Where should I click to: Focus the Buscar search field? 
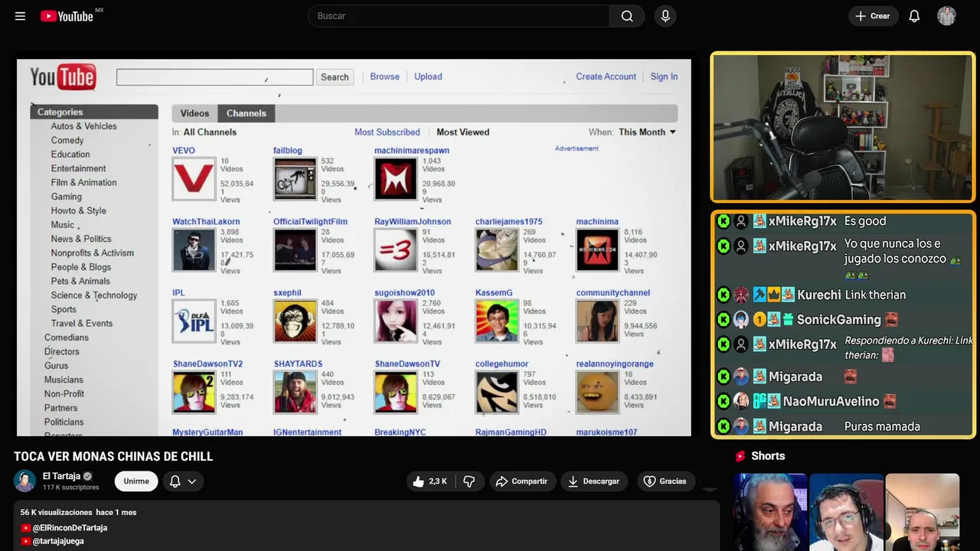459,16
